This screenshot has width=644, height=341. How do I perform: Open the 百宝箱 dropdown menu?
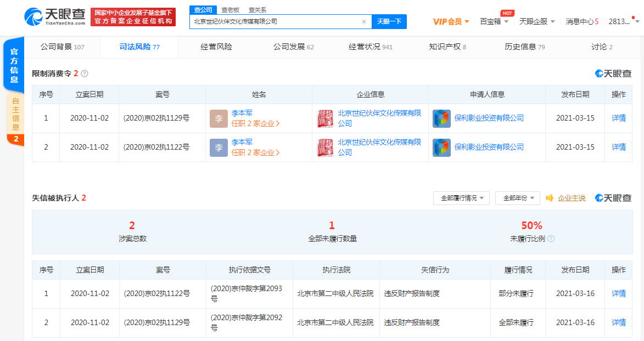tap(494, 22)
